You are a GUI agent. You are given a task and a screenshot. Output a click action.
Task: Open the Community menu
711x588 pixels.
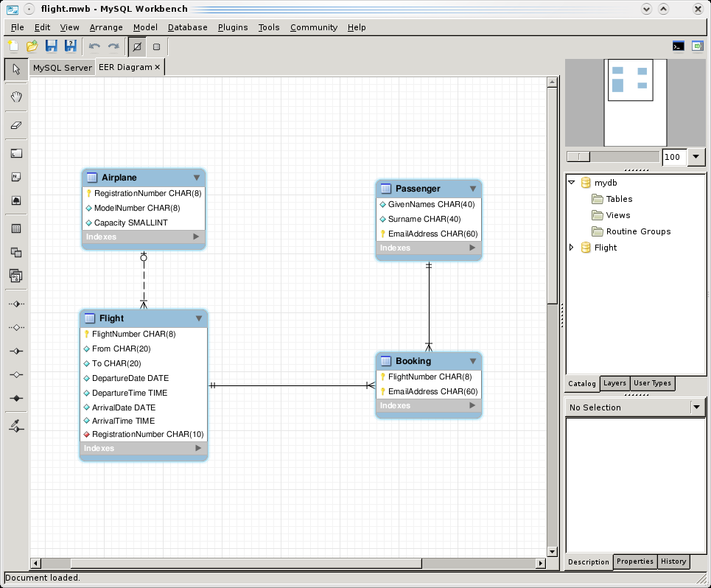point(314,27)
